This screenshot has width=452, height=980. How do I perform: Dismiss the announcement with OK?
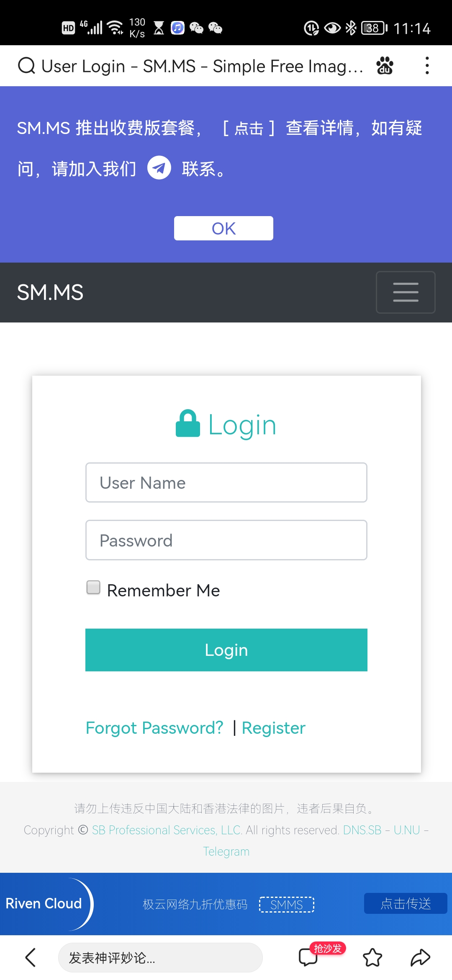click(223, 228)
